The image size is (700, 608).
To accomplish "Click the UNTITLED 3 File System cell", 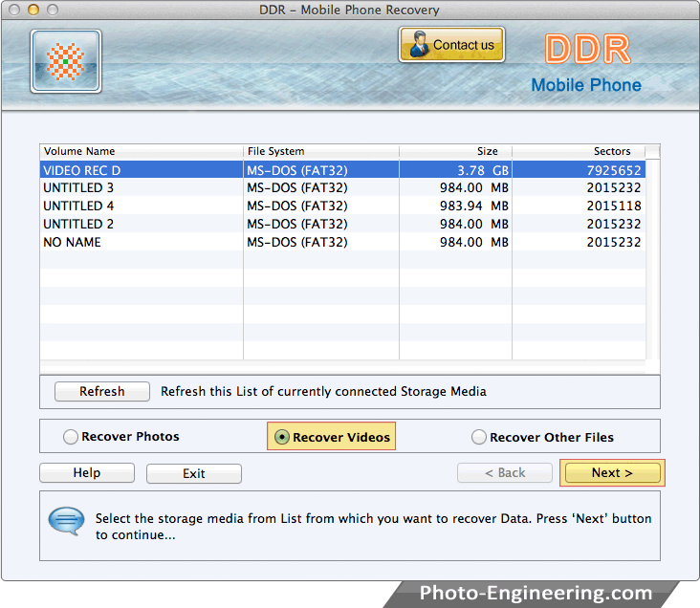I will click(x=321, y=188).
